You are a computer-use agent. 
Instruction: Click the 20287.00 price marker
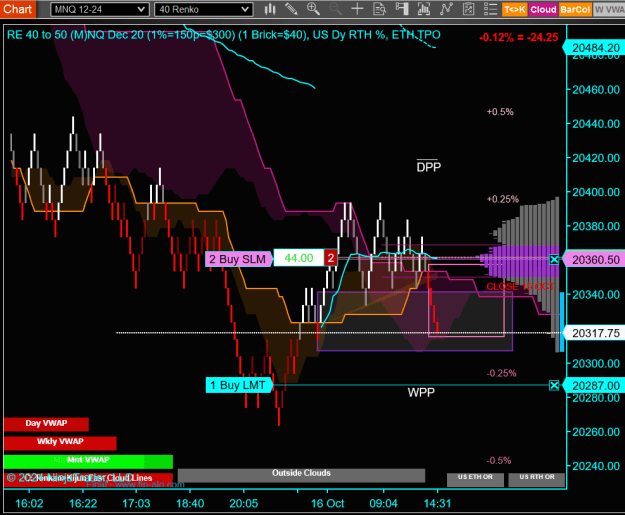point(595,385)
